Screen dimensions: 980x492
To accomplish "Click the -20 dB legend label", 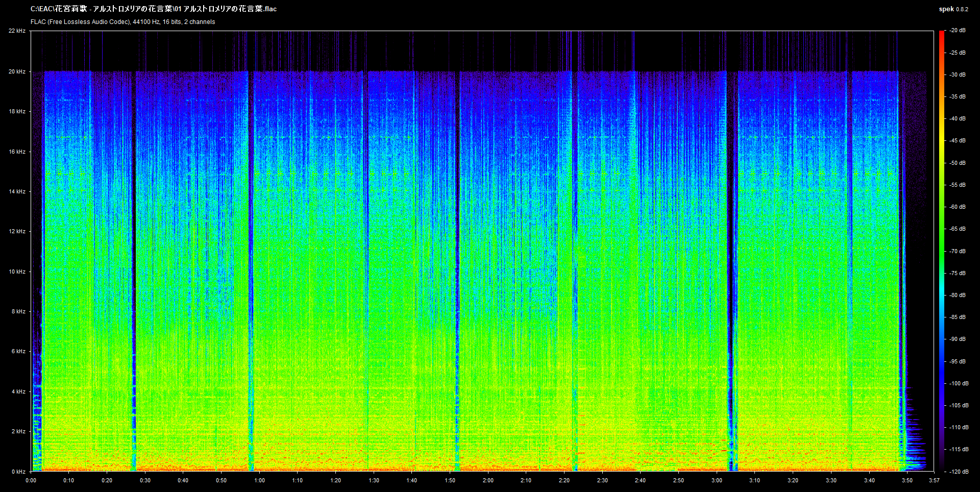I will pyautogui.click(x=957, y=31).
